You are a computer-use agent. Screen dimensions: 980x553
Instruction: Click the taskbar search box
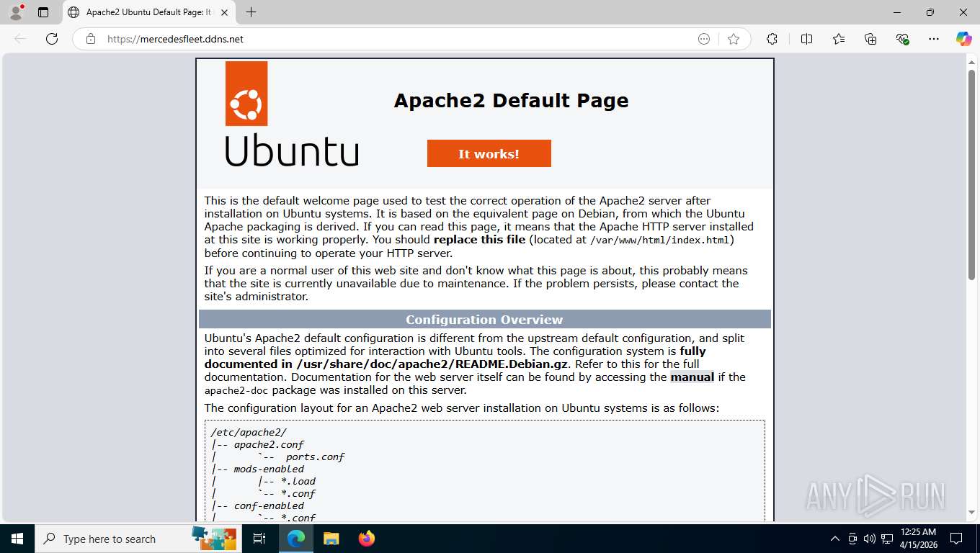(x=137, y=539)
